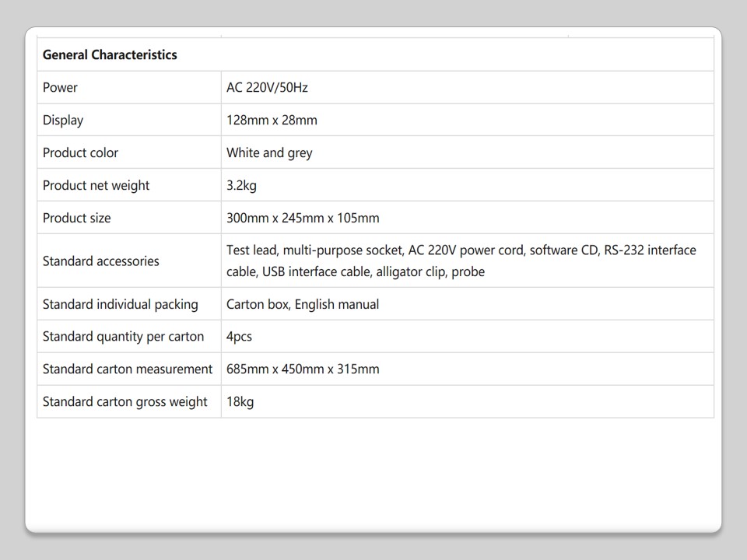
Task: Click the General Characteristics table header
Action: [110, 54]
